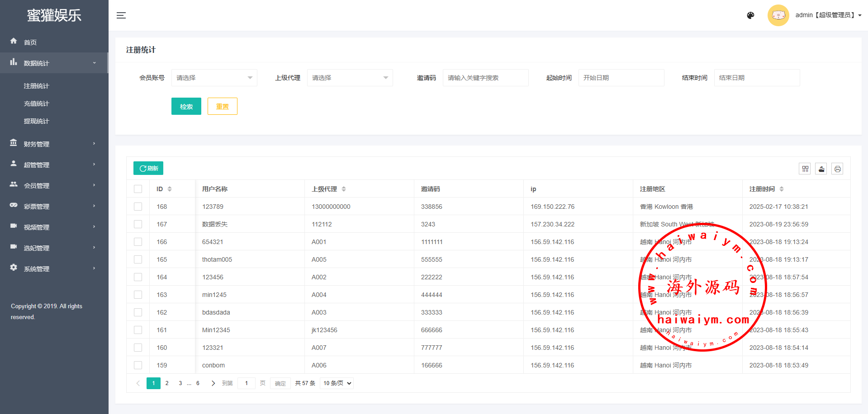Open the theme palette icon
This screenshot has height=414, width=868.
click(750, 15)
